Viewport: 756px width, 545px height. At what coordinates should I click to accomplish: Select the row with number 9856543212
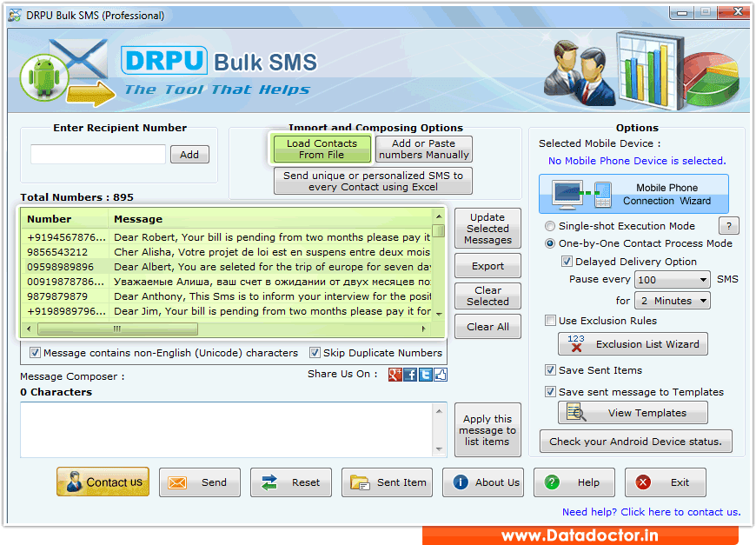pyautogui.click(x=227, y=252)
